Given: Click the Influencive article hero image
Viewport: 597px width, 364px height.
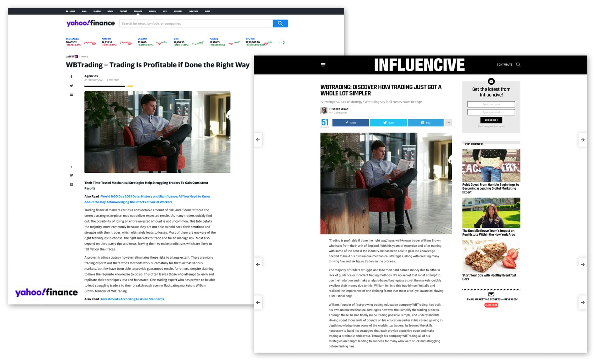Looking at the screenshot, I should click(x=386, y=183).
